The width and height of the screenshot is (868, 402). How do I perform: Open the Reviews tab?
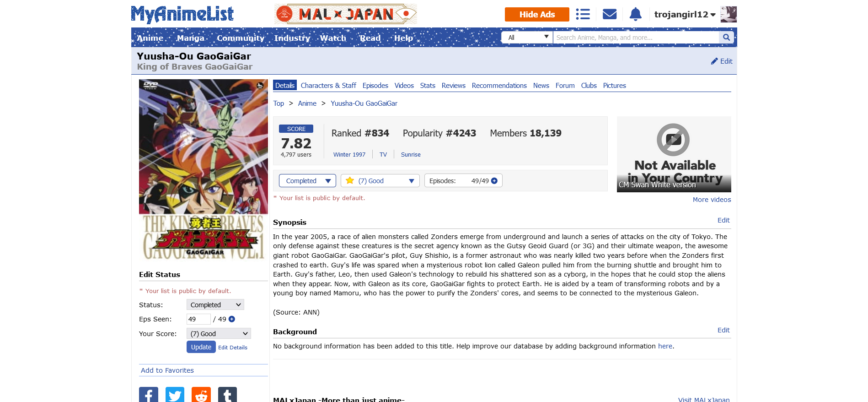pyautogui.click(x=453, y=86)
